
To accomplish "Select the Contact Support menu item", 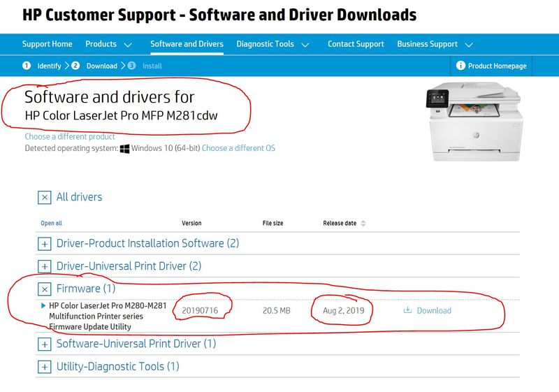I will (x=356, y=44).
